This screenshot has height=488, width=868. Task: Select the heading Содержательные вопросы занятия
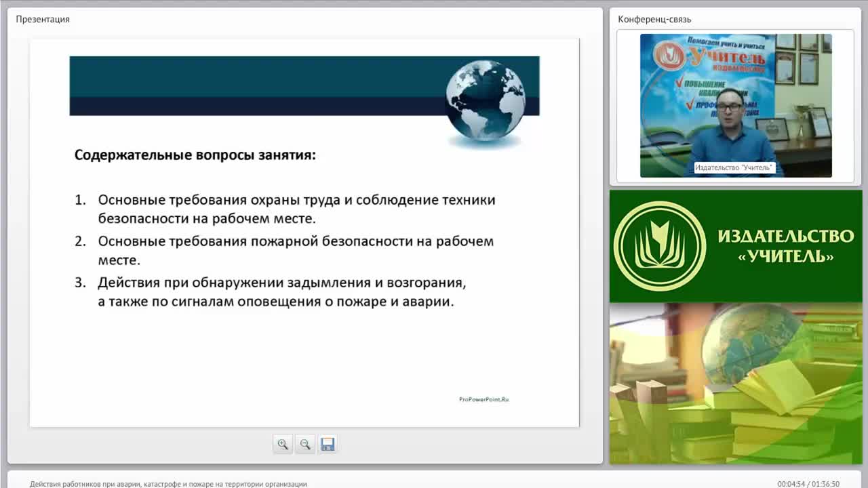[x=195, y=155]
